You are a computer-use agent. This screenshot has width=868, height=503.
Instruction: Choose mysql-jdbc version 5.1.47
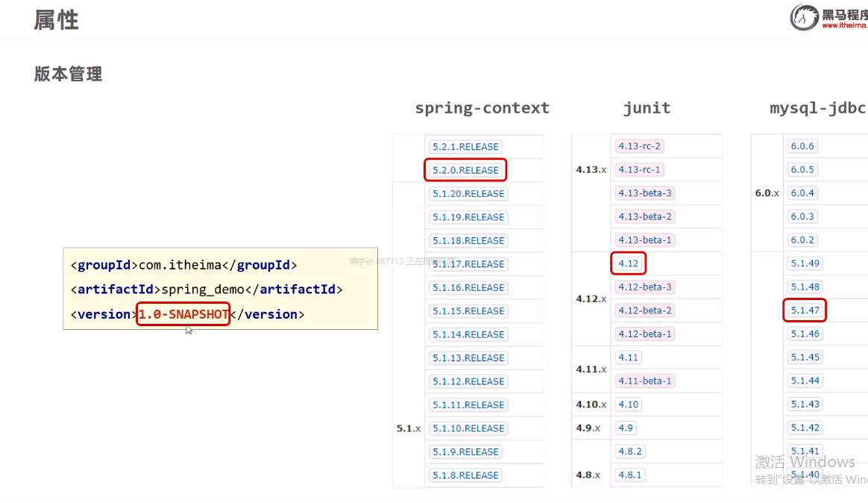[805, 310]
